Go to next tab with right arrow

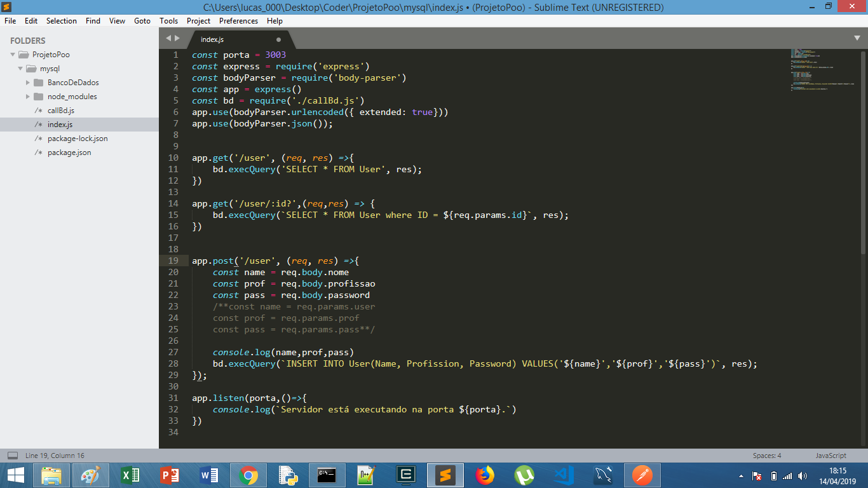[x=177, y=38]
